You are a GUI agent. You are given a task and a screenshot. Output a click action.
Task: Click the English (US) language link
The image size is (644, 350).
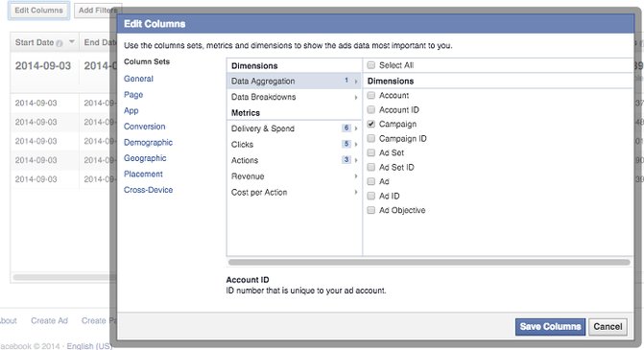click(x=89, y=346)
